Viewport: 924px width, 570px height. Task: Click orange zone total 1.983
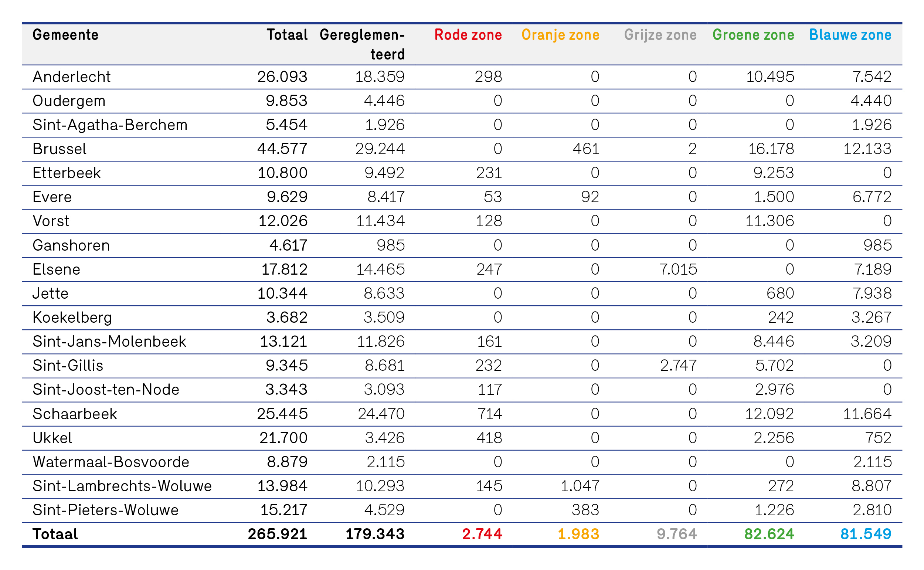coord(578,534)
